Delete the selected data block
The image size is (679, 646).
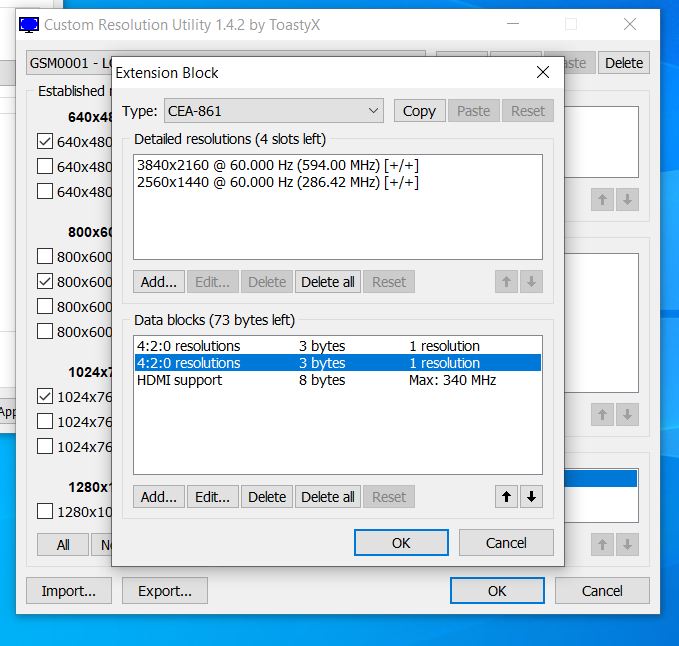point(267,497)
